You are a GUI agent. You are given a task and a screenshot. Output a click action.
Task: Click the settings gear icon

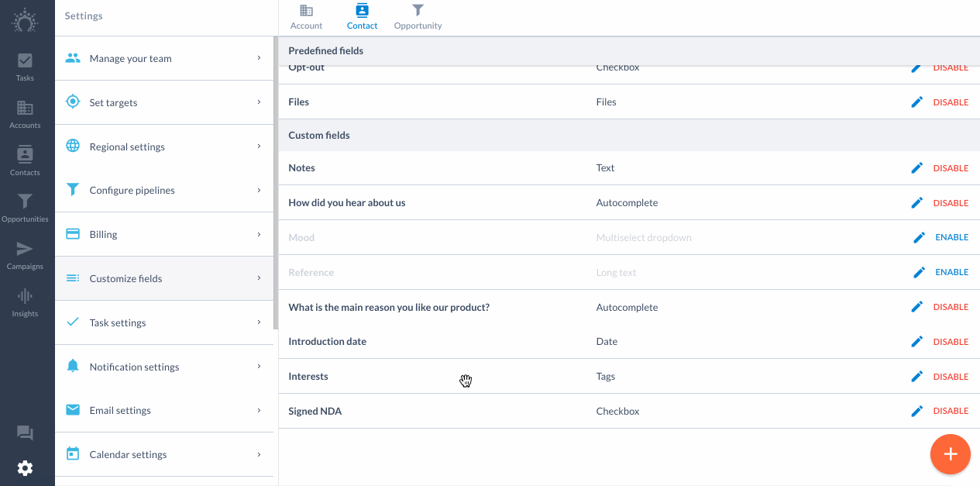(25, 468)
